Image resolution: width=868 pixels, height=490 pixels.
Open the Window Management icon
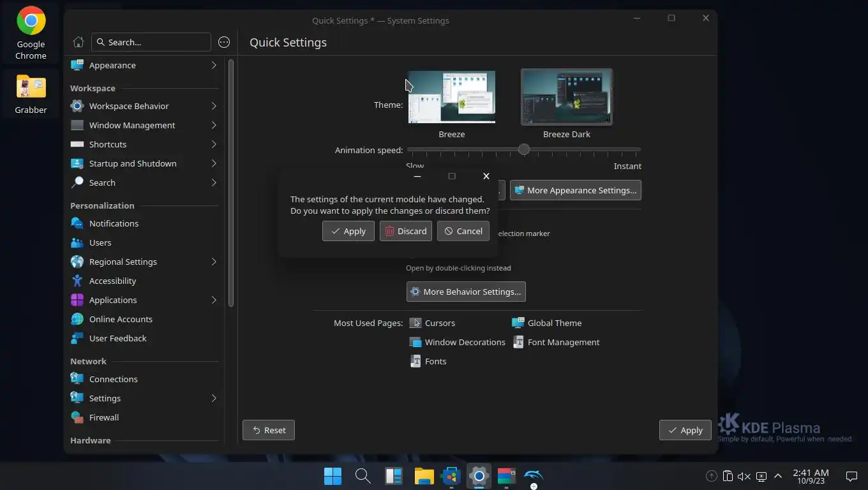[77, 125]
